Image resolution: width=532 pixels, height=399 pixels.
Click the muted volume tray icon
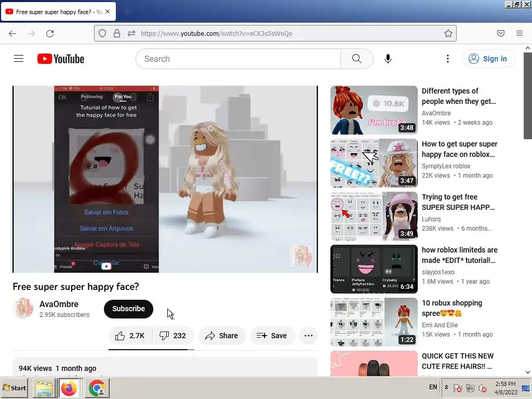[x=482, y=388]
